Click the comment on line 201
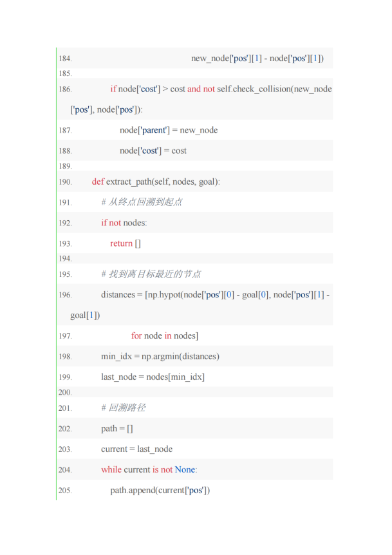This screenshot has width=392, height=555. coord(124,408)
